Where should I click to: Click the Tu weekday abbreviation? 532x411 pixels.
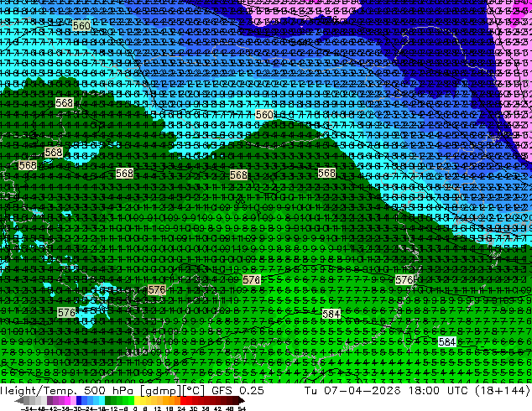click(311, 391)
